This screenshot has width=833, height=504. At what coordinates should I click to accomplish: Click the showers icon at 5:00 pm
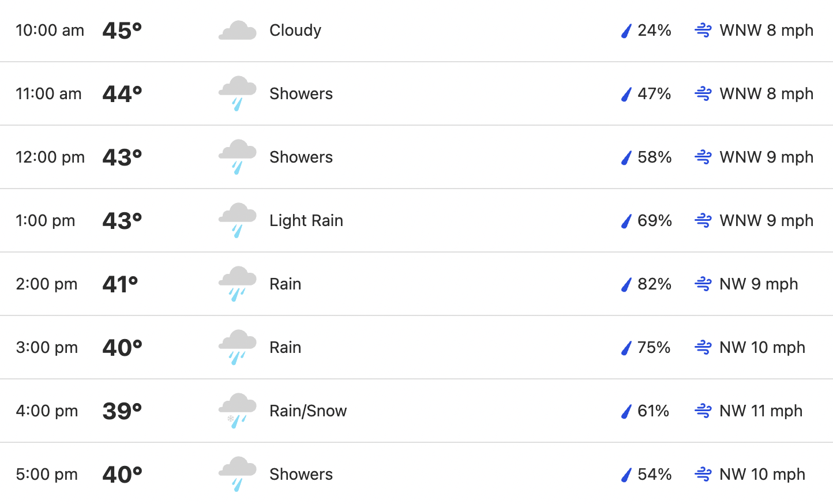237,474
